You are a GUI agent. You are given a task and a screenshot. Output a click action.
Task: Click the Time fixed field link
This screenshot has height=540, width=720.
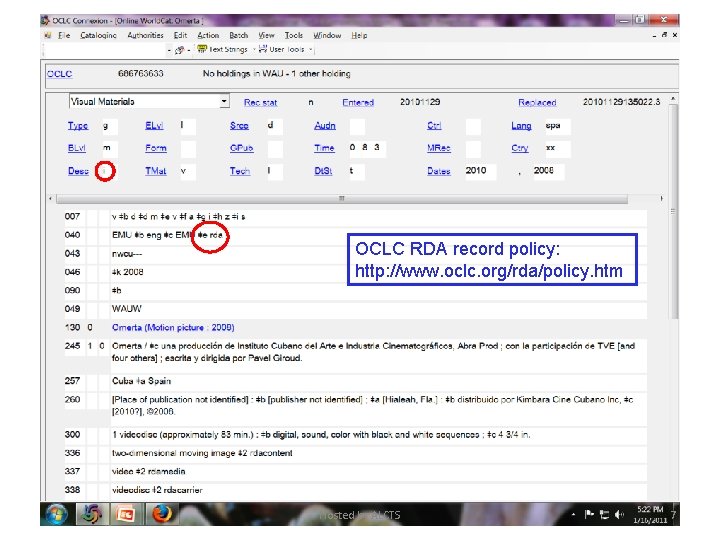[x=324, y=148]
